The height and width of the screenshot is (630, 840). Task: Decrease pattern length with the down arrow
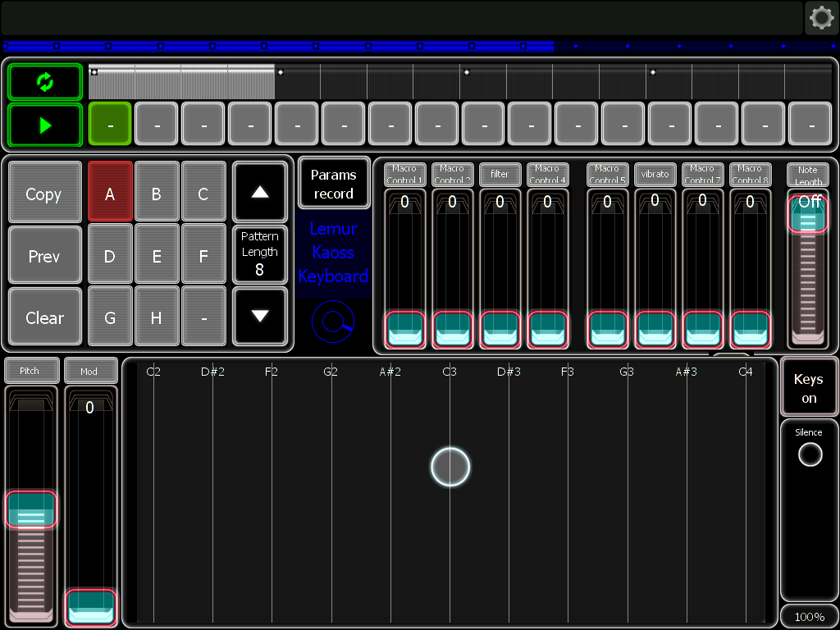tap(259, 316)
